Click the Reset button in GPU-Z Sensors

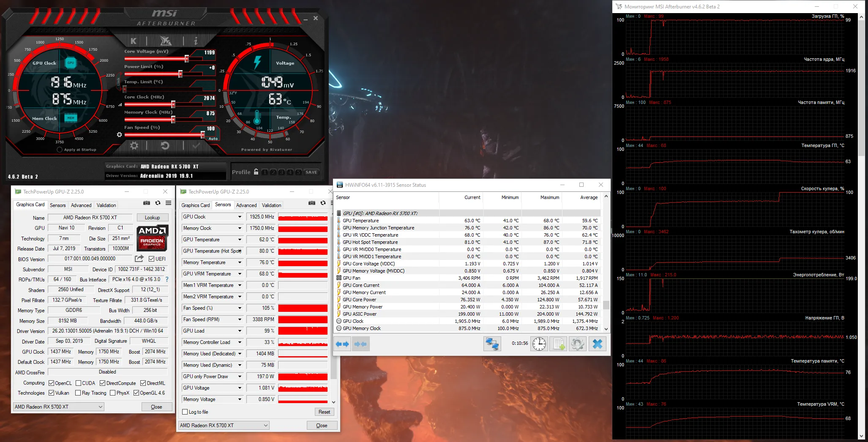point(324,412)
